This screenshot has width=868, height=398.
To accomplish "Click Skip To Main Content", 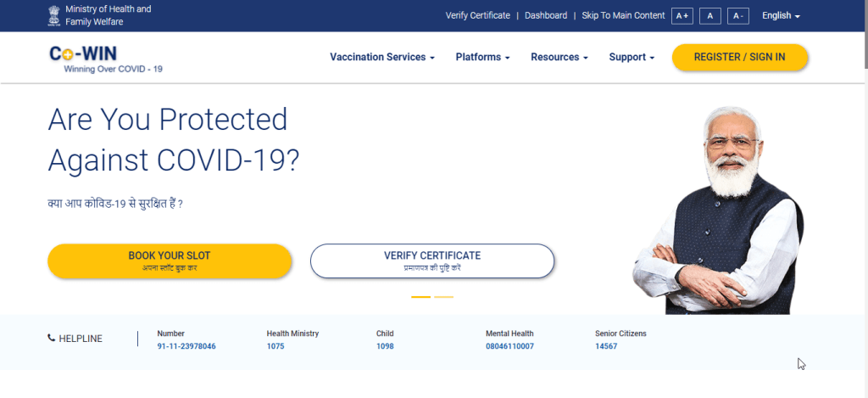I will pyautogui.click(x=623, y=15).
